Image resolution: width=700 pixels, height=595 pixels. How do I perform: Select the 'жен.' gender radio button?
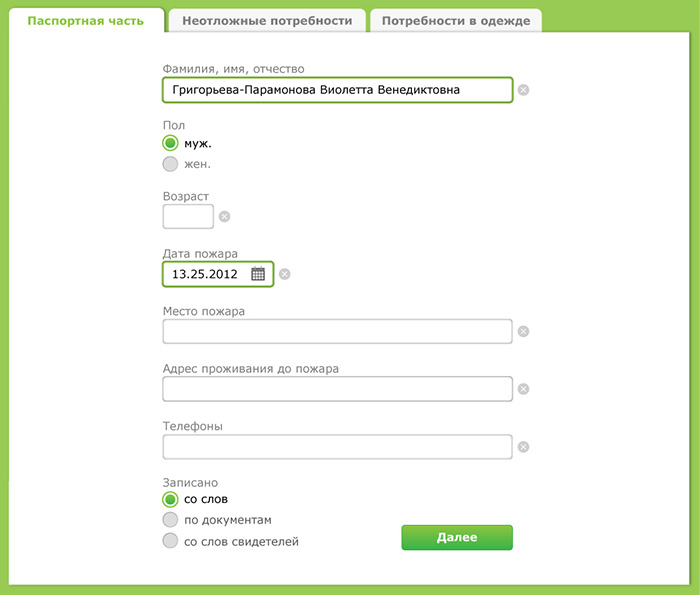(x=170, y=164)
